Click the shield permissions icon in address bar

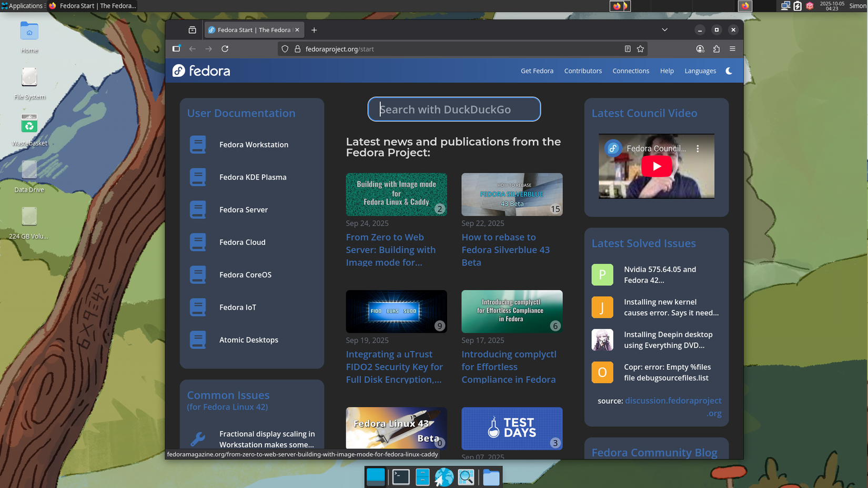(285, 48)
